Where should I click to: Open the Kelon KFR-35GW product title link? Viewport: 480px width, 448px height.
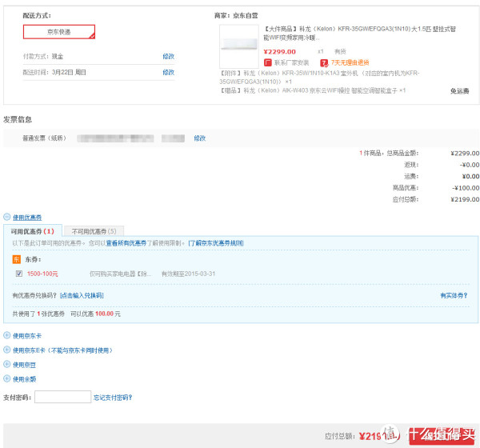pyautogui.click(x=360, y=33)
